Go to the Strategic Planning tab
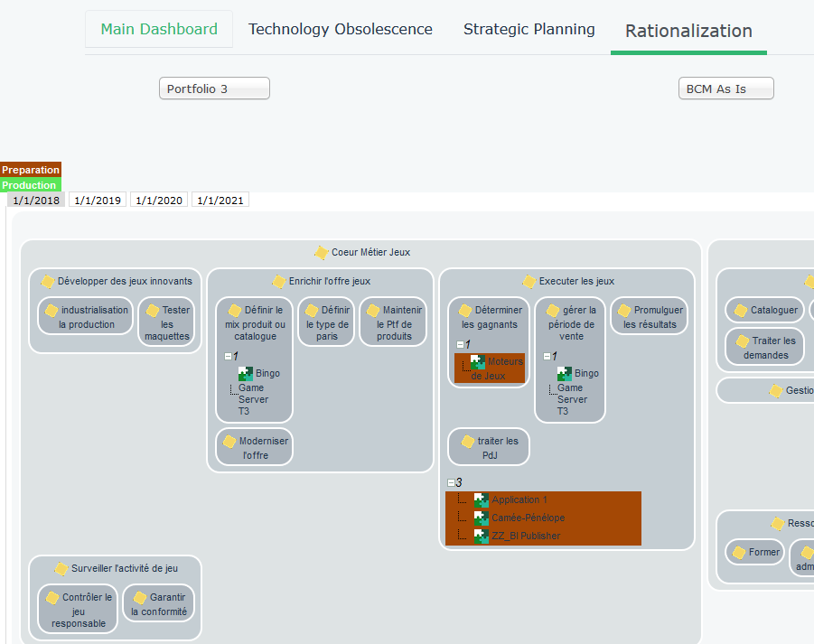The height and width of the screenshot is (644, 814). [529, 29]
